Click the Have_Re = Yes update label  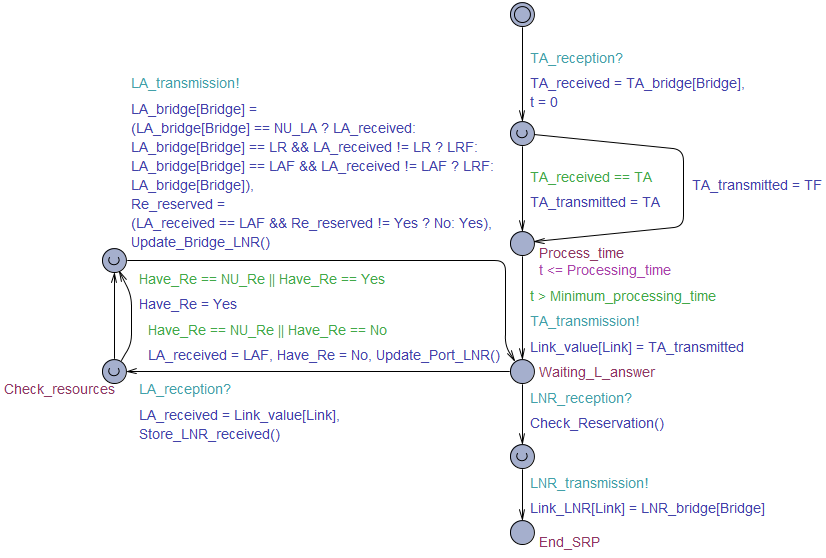[188, 304]
